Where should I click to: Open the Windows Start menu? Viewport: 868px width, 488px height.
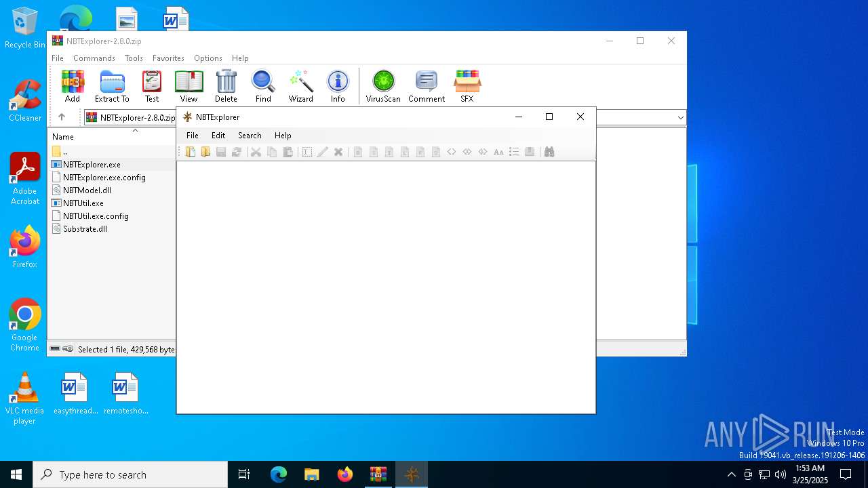click(x=16, y=474)
